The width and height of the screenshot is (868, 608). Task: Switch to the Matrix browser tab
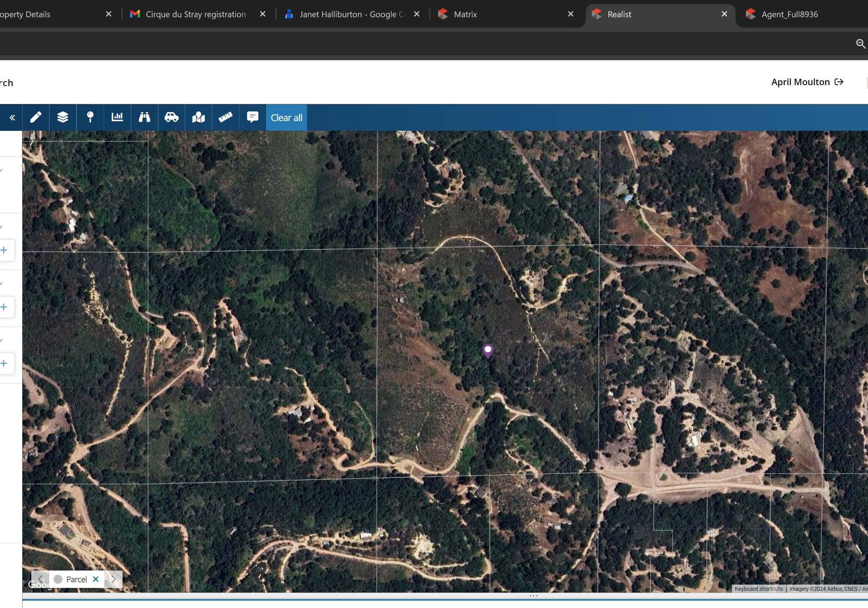coord(465,14)
